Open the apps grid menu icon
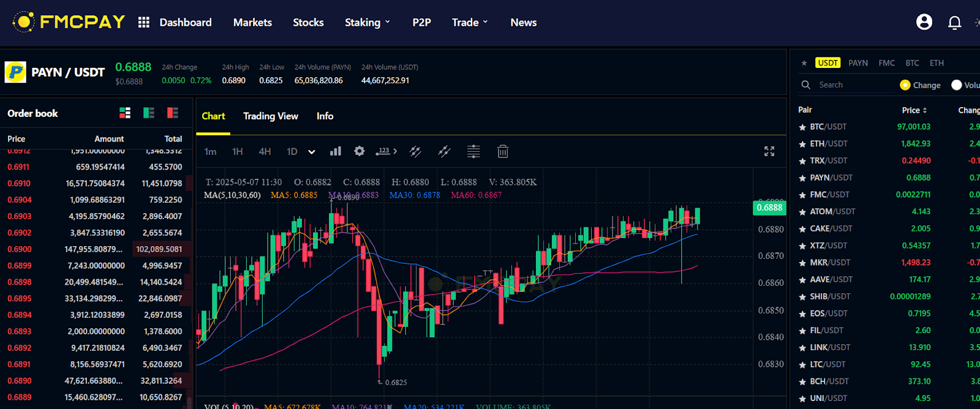Screen dimensions: 980x409 click(x=144, y=23)
